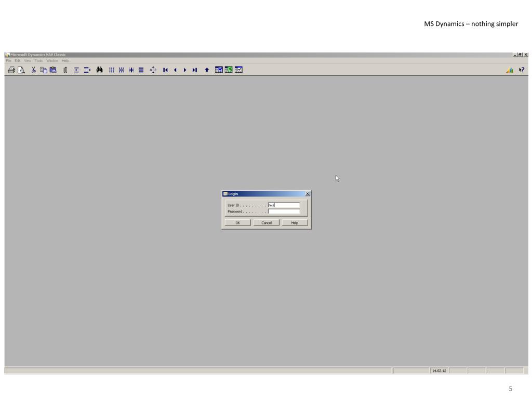Open the File menu
The image size is (532, 399).
click(9, 61)
